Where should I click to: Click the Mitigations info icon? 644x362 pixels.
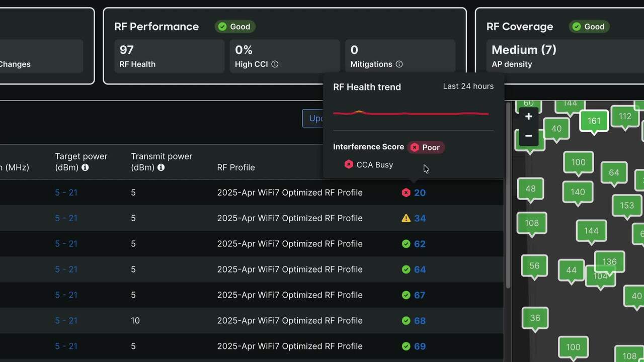click(x=399, y=64)
